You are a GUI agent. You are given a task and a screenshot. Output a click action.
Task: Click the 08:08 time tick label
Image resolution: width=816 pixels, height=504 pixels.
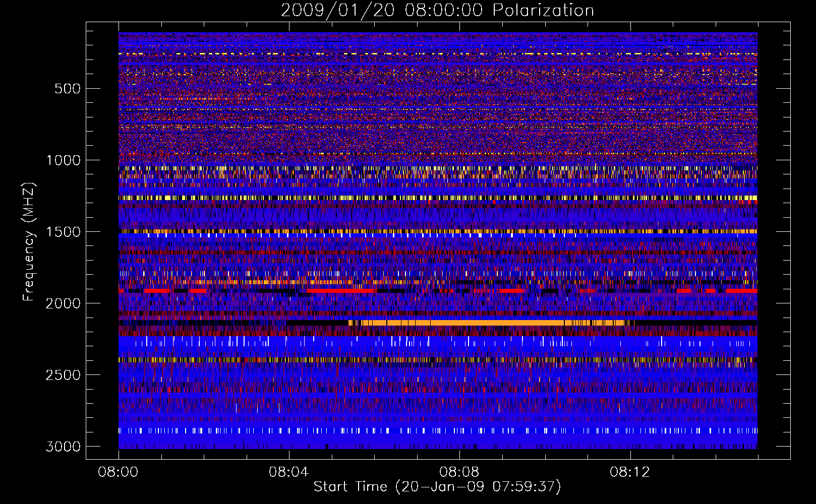pyautogui.click(x=459, y=472)
